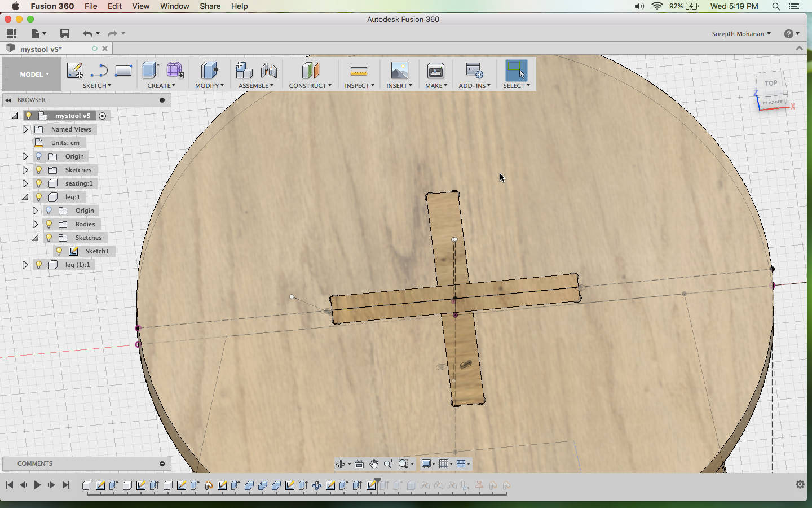Screen dimensions: 812x508
Task: Click the Look At icon
Action: 359,464
